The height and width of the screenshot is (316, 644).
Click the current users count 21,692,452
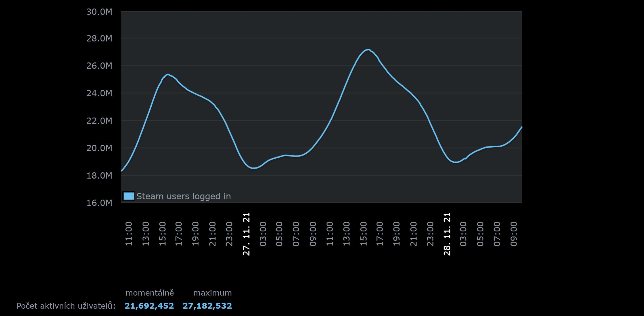pyautogui.click(x=149, y=306)
